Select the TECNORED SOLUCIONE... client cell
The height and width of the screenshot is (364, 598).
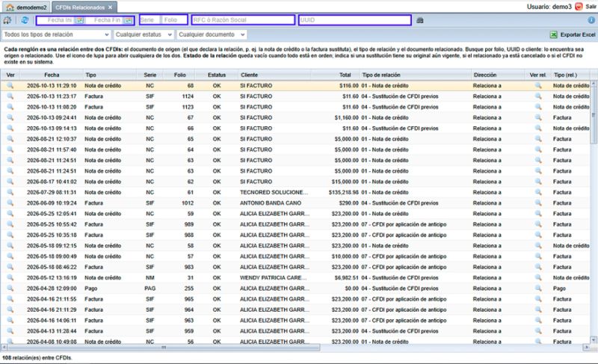pos(274,192)
